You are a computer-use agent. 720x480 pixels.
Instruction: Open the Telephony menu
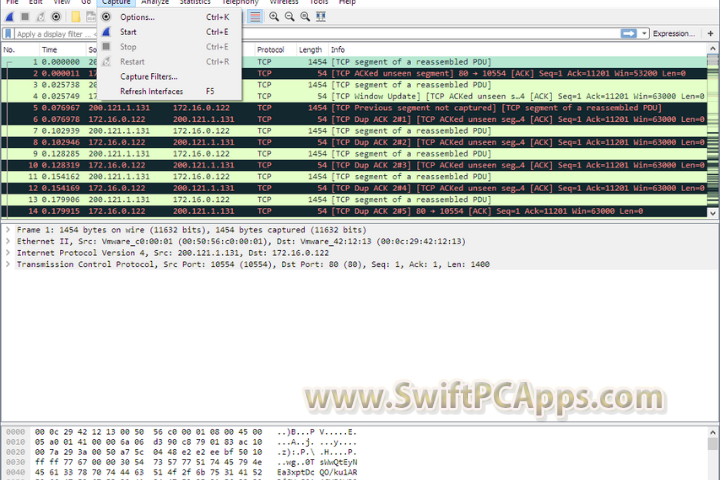(x=240, y=2)
